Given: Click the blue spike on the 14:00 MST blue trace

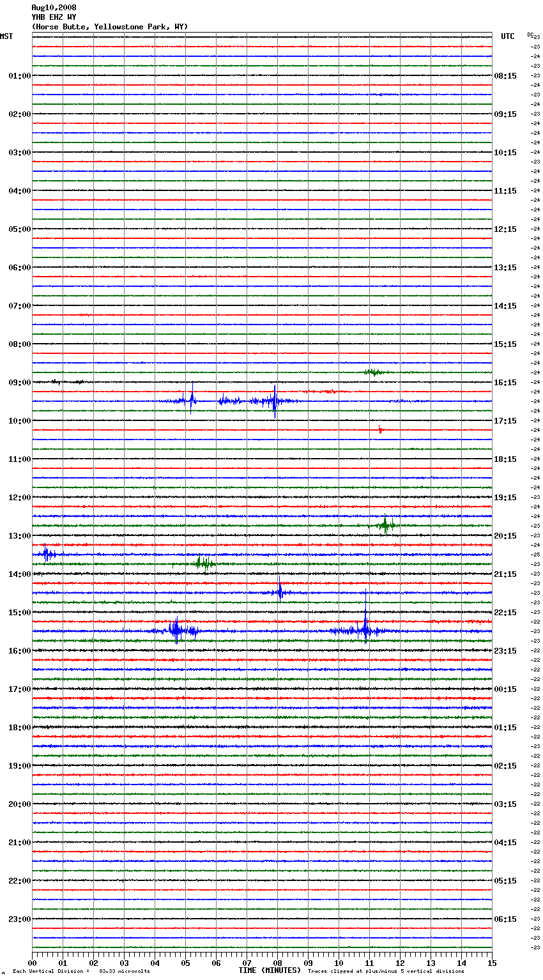Looking at the screenshot, I should coord(280,591).
